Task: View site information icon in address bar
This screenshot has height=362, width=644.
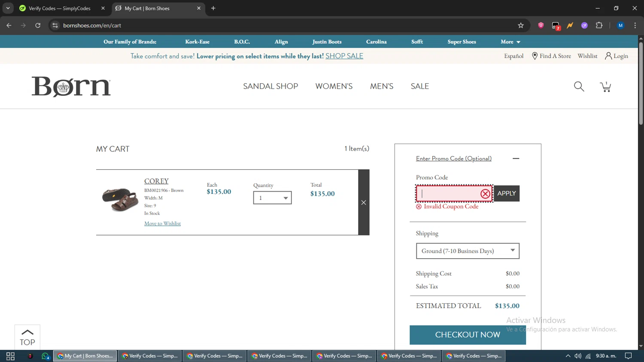Action: click(55, 25)
